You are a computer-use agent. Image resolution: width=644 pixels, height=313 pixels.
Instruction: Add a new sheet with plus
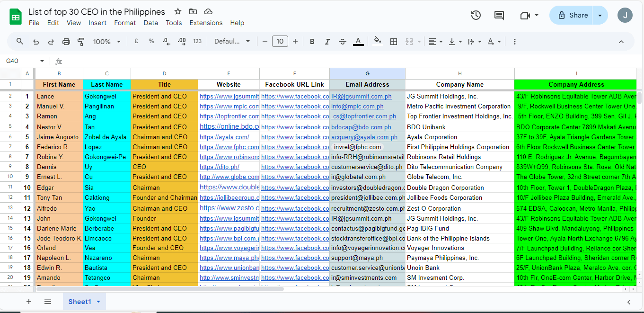pos(29,302)
